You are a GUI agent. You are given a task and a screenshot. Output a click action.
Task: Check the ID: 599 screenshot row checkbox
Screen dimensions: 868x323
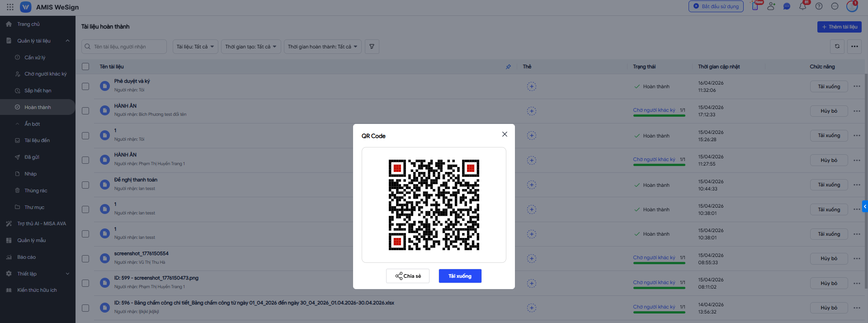(x=85, y=283)
